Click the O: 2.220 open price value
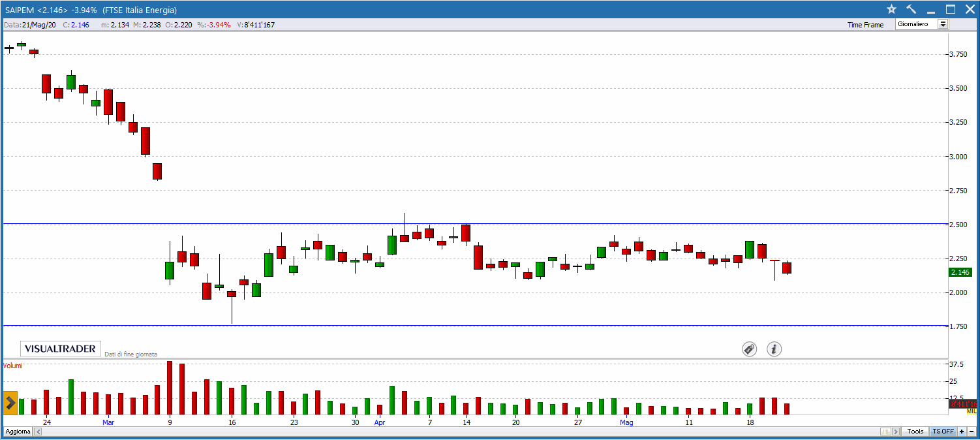The height and width of the screenshot is (440, 980). (178, 25)
